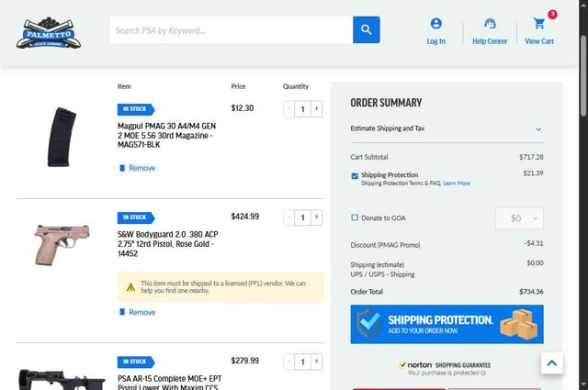Check the Donate to GOA checkbox
Image resolution: width=588 pixels, height=390 pixels.
[x=355, y=217]
